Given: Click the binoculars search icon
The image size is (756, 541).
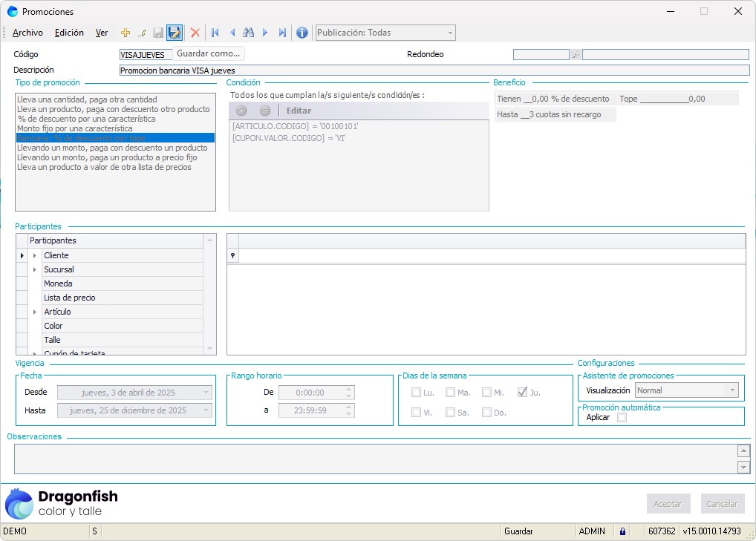Looking at the screenshot, I should (249, 33).
